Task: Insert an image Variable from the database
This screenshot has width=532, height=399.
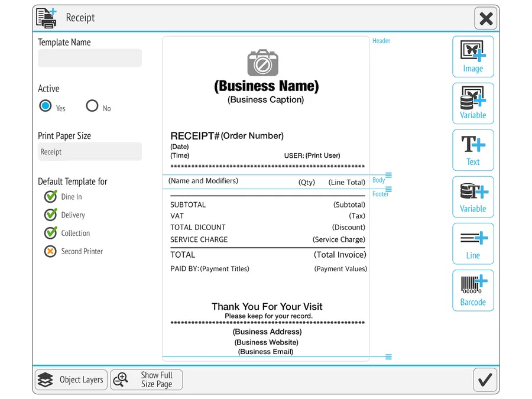Action: (473, 103)
